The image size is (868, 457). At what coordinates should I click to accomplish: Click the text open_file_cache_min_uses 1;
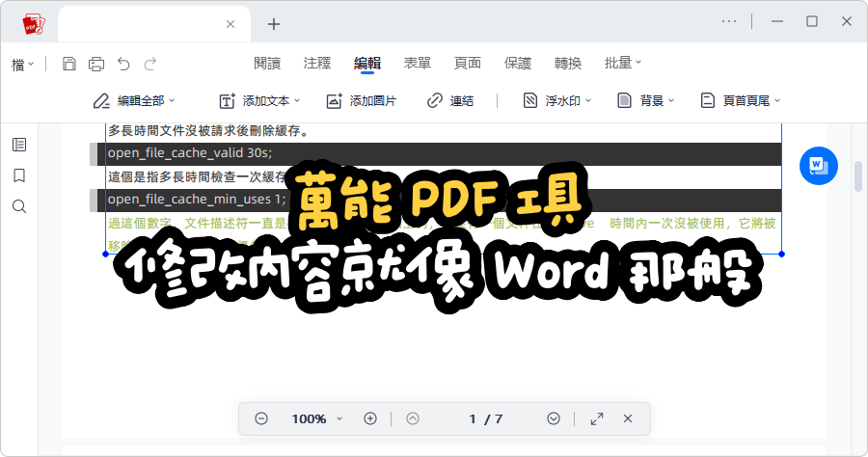pyautogui.click(x=197, y=200)
